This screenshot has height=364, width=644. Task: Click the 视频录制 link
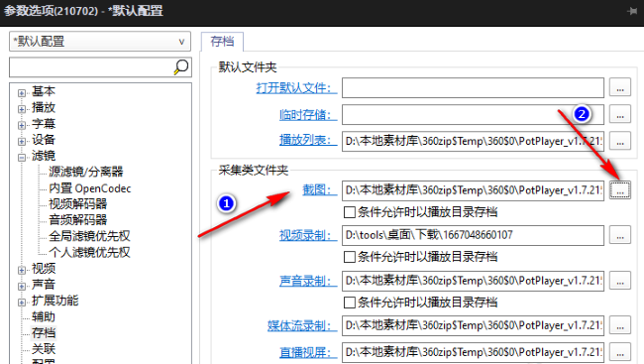point(308,235)
